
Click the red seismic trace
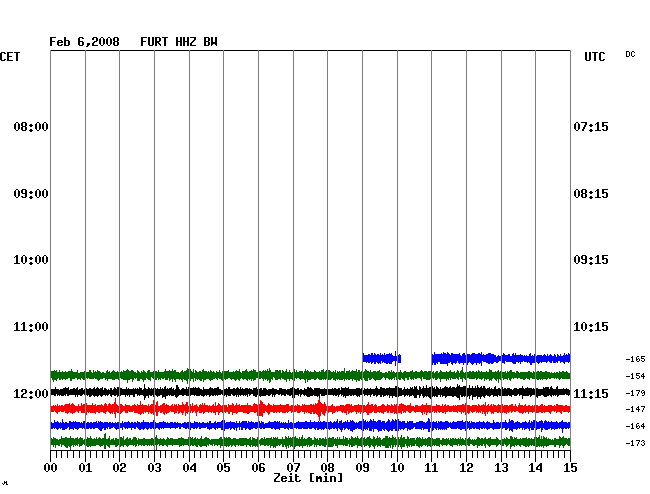tap(310, 409)
